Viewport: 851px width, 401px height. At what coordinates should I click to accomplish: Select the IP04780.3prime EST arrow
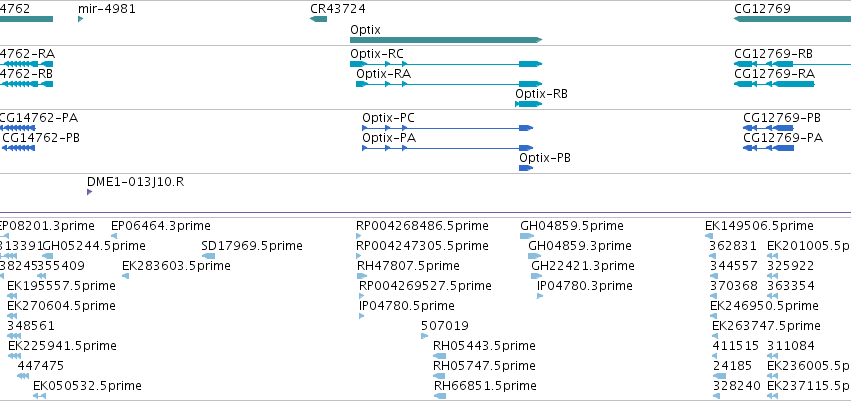[540, 296]
